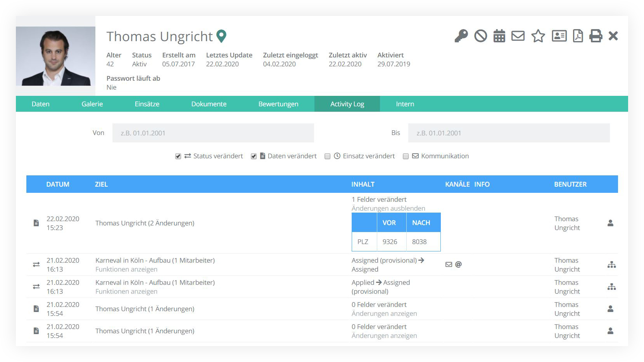
Task: Click the key password icon
Action: click(x=461, y=36)
